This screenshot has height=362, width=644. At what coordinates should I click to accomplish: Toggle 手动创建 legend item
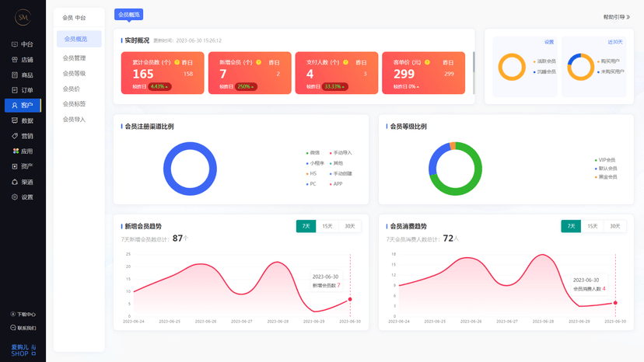click(341, 173)
